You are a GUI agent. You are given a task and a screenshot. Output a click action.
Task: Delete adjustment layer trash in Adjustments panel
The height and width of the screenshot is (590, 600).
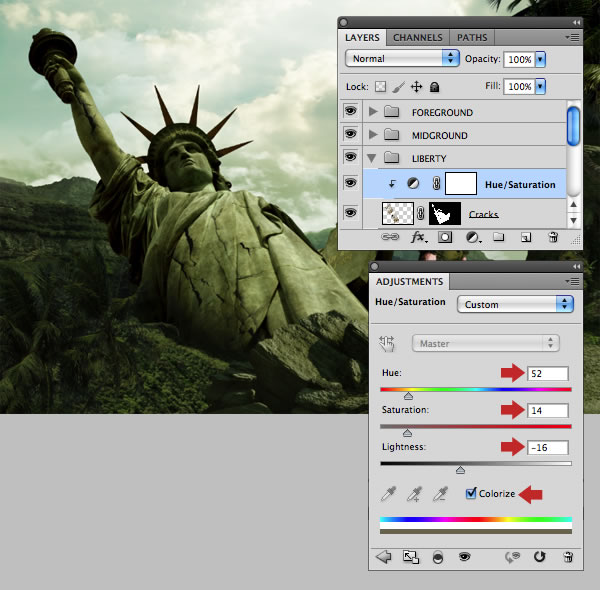(x=569, y=557)
